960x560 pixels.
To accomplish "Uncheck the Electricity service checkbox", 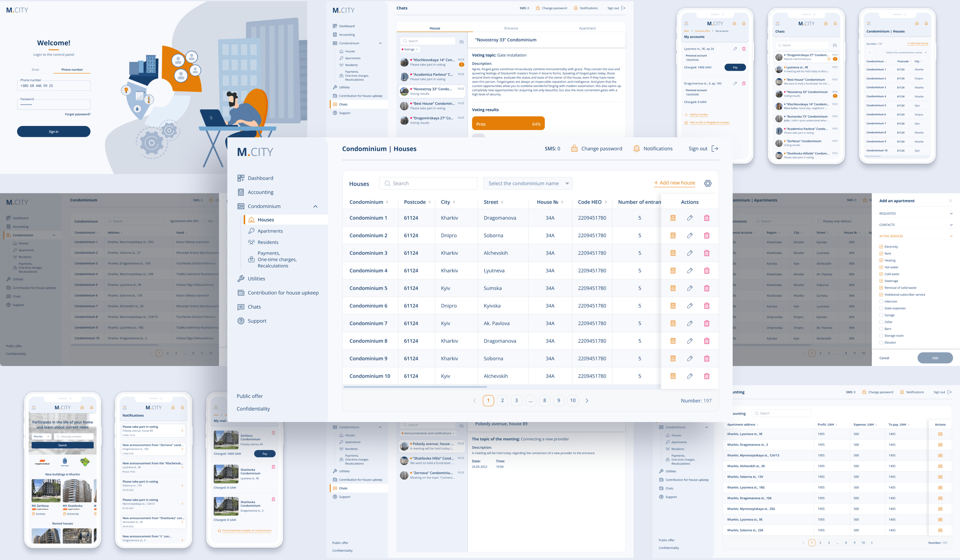I will click(x=881, y=247).
